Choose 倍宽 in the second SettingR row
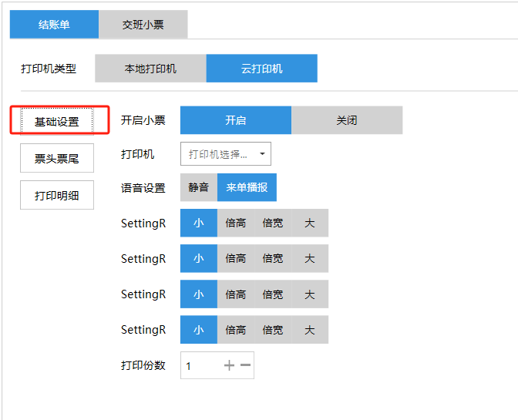Image resolution: width=518 pixels, height=420 pixels. [273, 259]
